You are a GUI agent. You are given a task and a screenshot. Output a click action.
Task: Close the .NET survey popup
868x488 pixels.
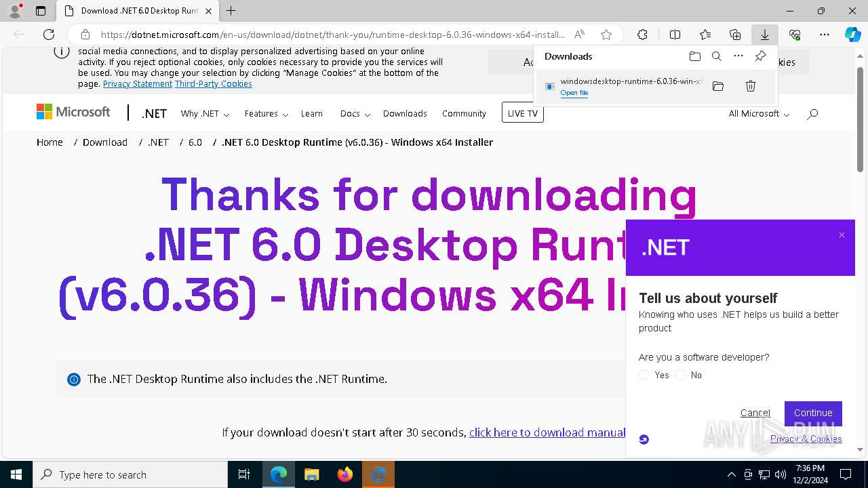click(842, 235)
